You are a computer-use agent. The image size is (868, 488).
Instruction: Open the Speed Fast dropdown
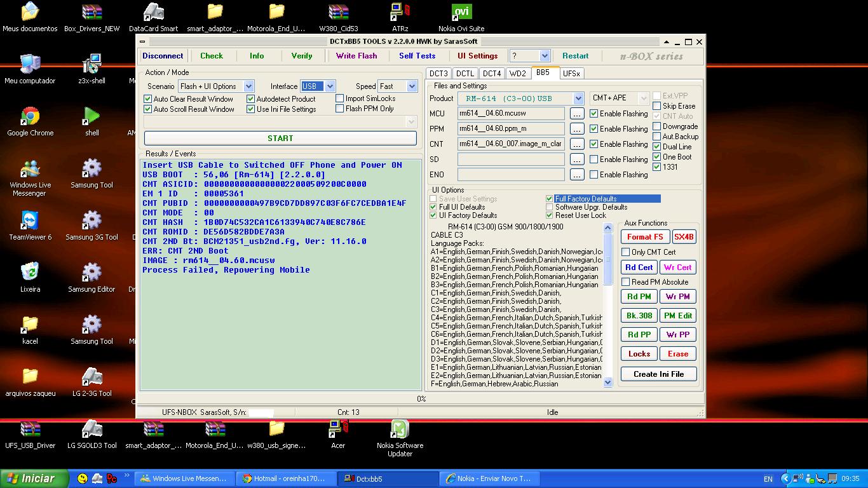[412, 86]
